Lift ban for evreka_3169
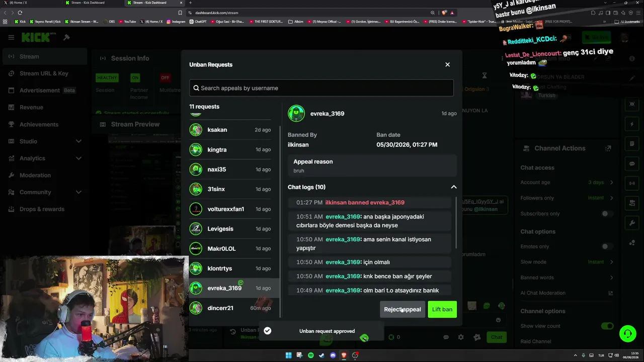 442,309
